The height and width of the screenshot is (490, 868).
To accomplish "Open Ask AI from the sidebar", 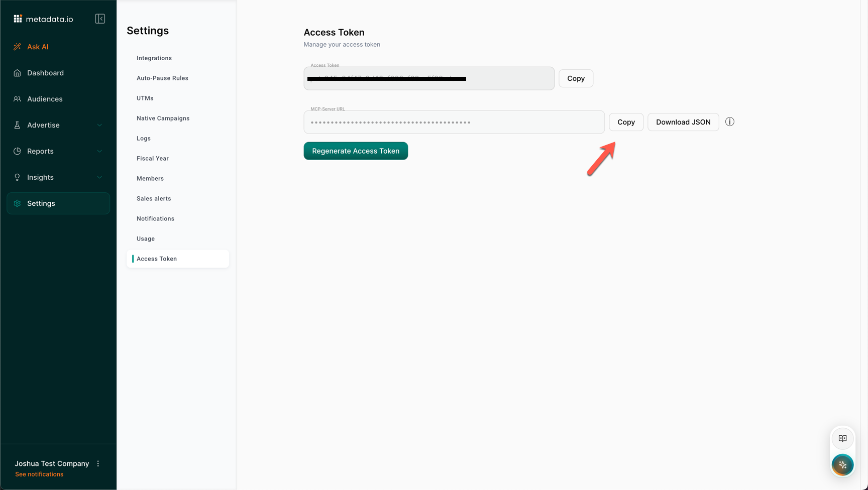I will (38, 47).
